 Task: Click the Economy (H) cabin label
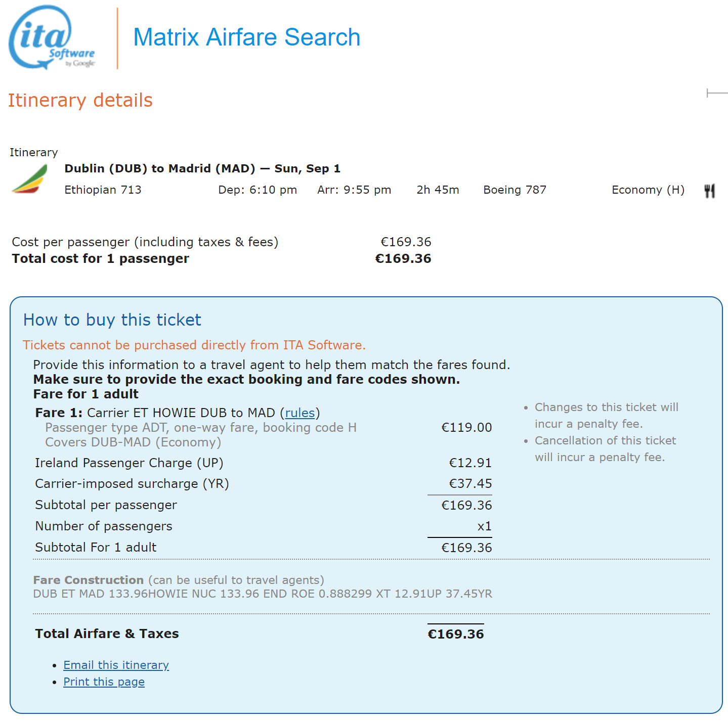(x=648, y=190)
